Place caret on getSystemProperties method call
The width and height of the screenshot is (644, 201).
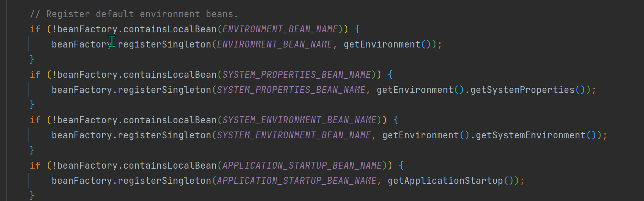pyautogui.click(x=522, y=90)
